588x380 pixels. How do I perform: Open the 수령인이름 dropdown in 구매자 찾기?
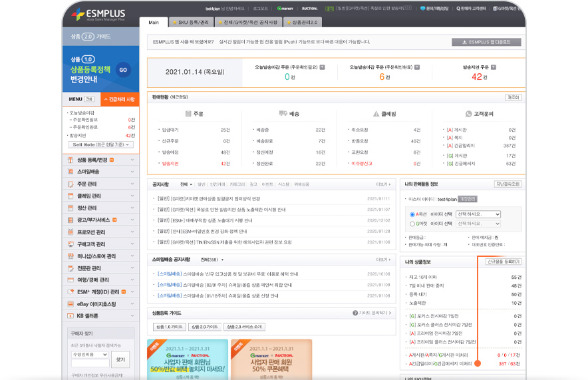pos(90,355)
